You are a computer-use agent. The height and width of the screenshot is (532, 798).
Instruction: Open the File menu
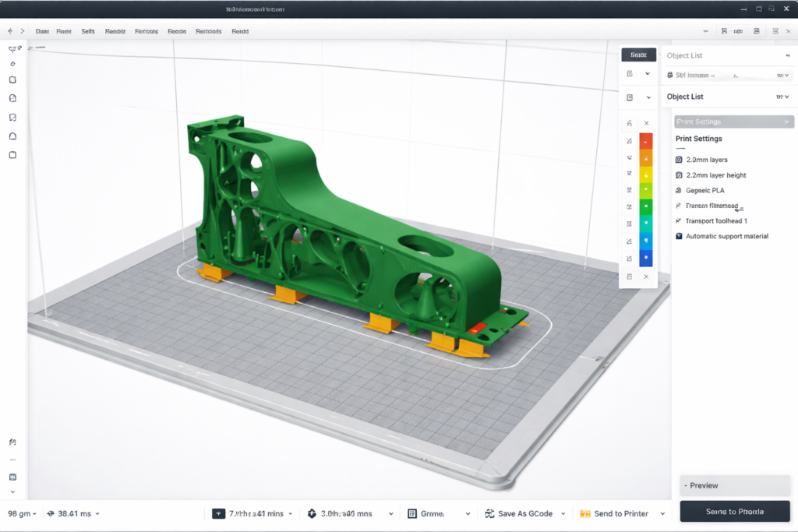42,31
